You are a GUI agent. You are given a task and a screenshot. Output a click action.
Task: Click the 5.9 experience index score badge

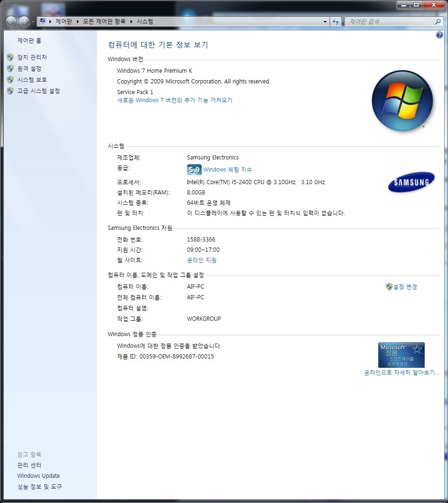pos(194,169)
